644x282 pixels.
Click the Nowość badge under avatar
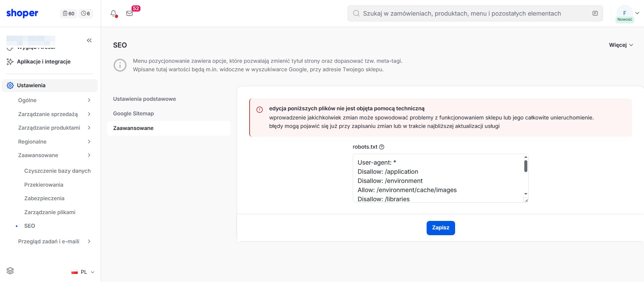coord(625,20)
